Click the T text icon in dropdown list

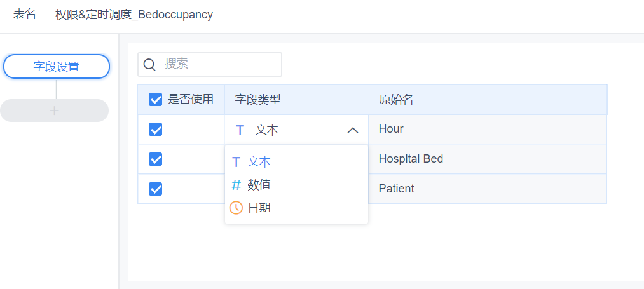[236, 162]
